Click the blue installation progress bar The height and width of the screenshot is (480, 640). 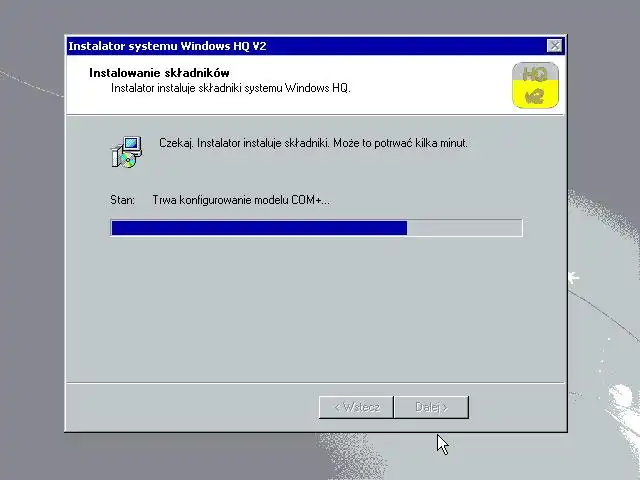316,228
